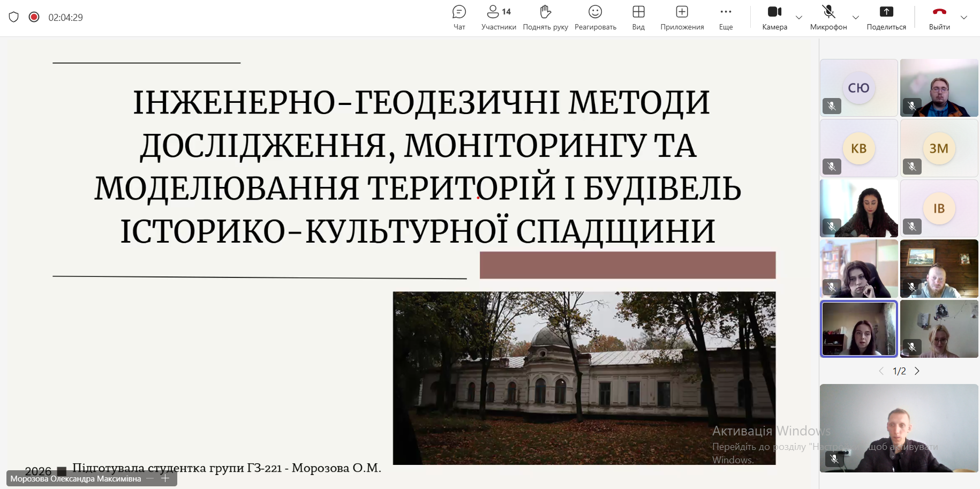Open the reactions emoji menu
The width and height of the screenshot is (980, 489).
595,17
